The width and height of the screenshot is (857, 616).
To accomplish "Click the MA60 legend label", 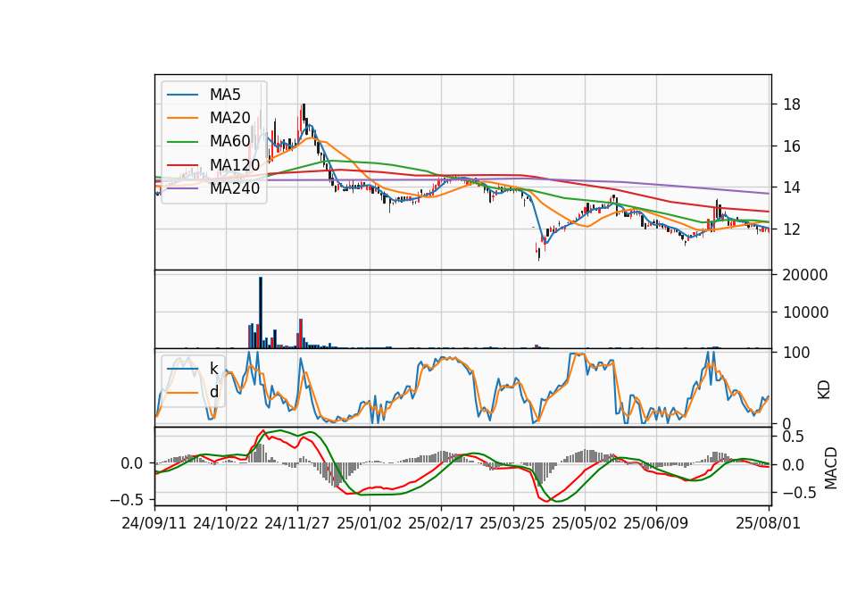I will 230,141.
